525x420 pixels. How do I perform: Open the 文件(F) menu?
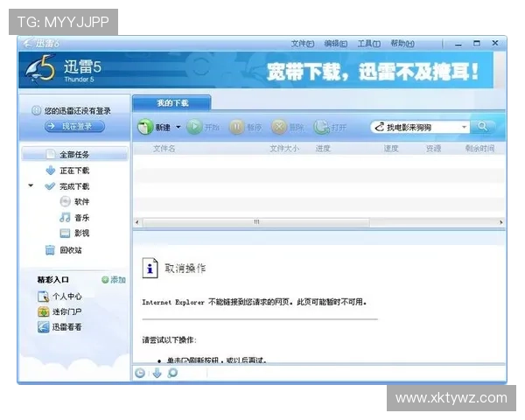303,44
